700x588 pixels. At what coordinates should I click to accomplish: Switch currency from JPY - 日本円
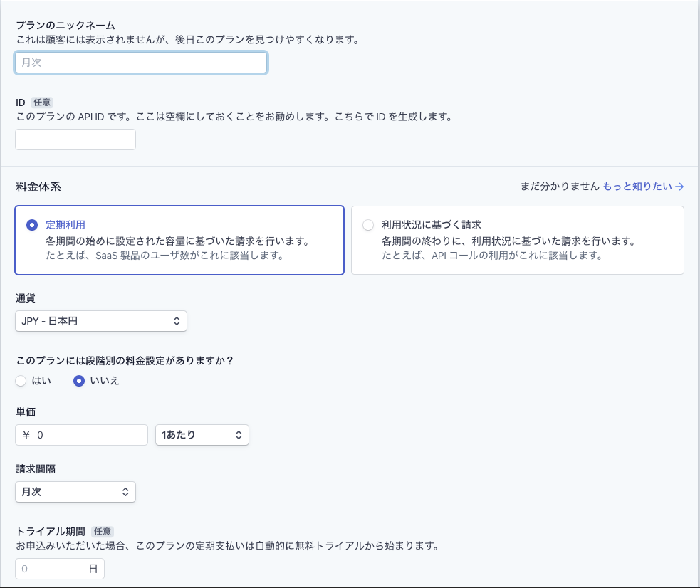tap(100, 321)
